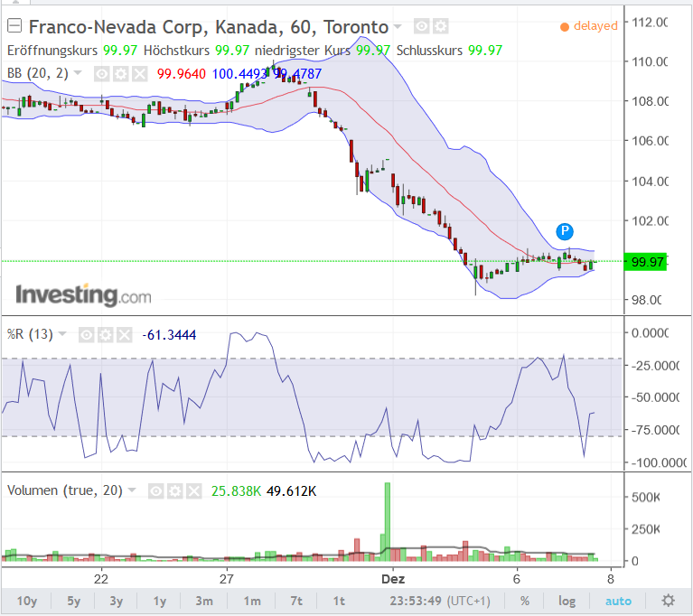Expand the %R (13) indicator dropdown
The height and width of the screenshot is (616, 693).
click(62, 334)
